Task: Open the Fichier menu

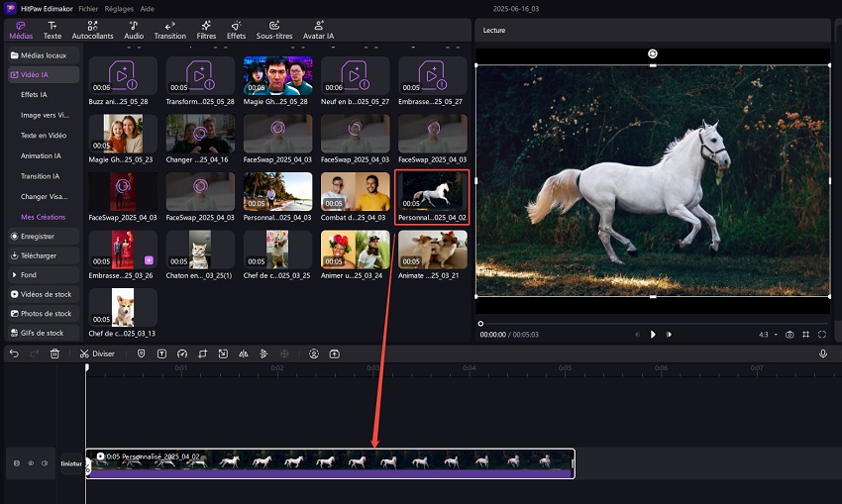Action: pyautogui.click(x=88, y=9)
